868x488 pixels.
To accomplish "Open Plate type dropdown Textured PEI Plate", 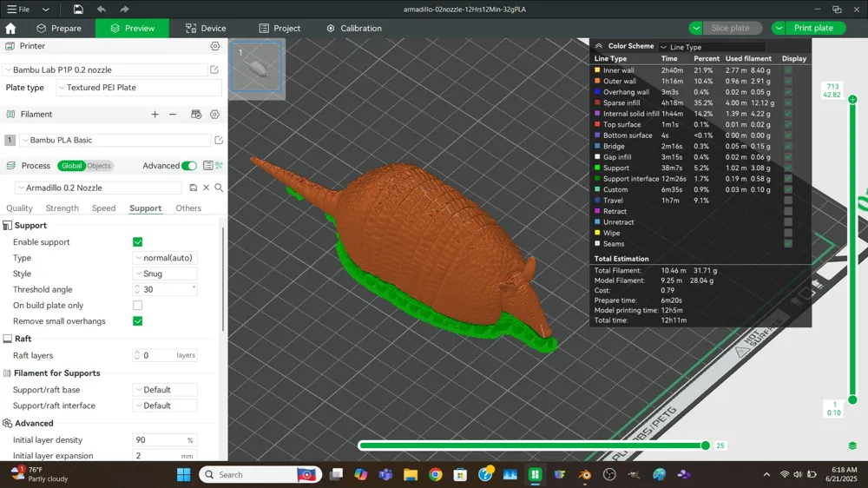I will (x=138, y=88).
